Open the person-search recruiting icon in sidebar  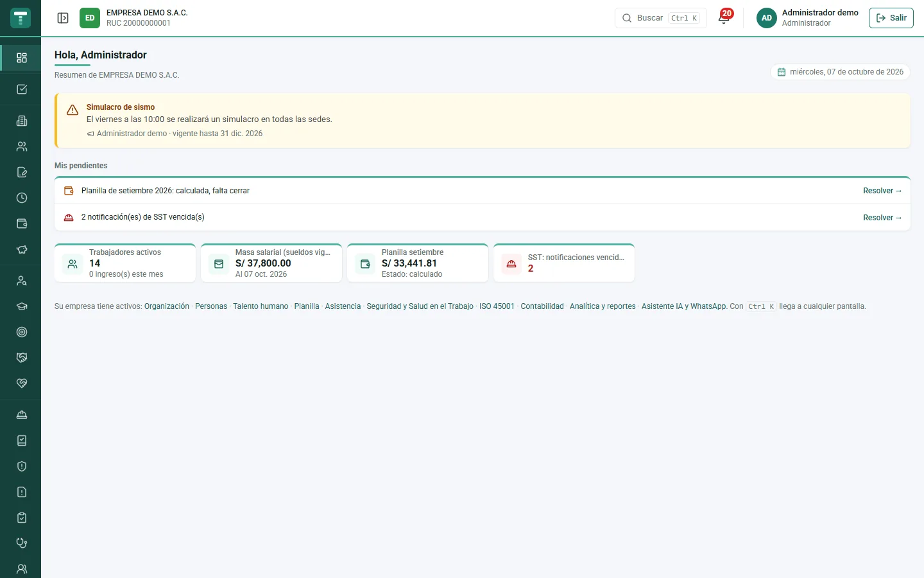point(22,281)
